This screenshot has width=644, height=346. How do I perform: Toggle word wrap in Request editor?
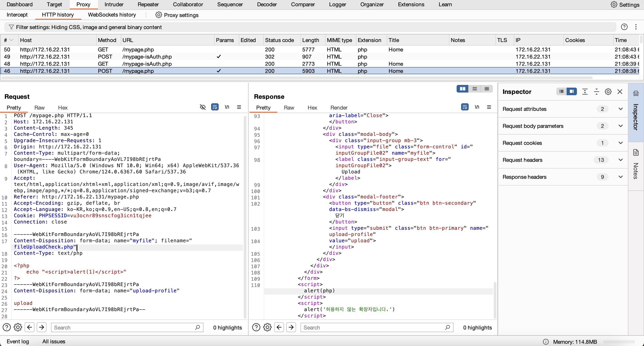215,107
